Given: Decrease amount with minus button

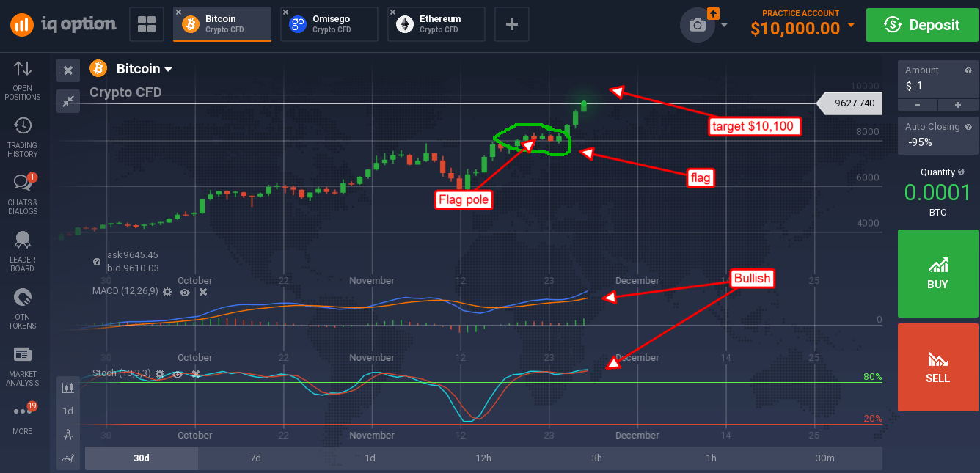Looking at the screenshot, I should click(x=918, y=105).
